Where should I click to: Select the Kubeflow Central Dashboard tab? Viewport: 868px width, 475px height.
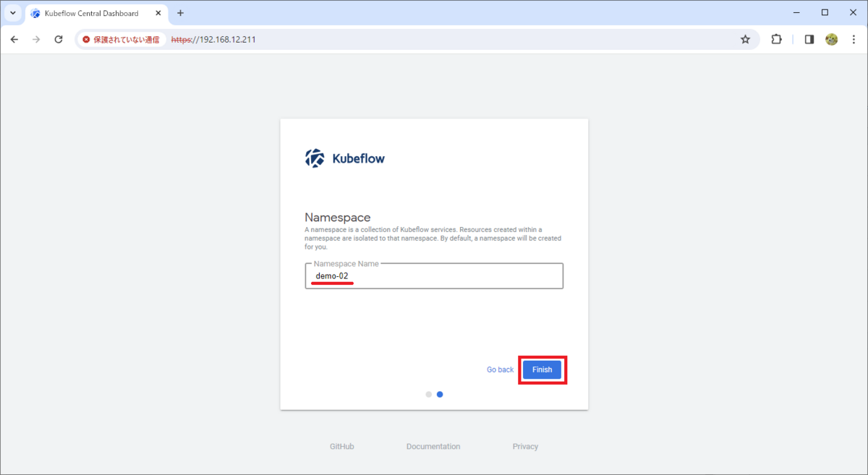click(96, 13)
